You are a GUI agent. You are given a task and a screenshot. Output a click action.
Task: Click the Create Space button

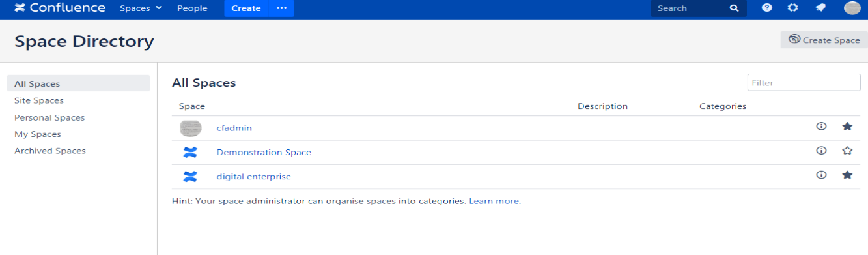point(824,40)
